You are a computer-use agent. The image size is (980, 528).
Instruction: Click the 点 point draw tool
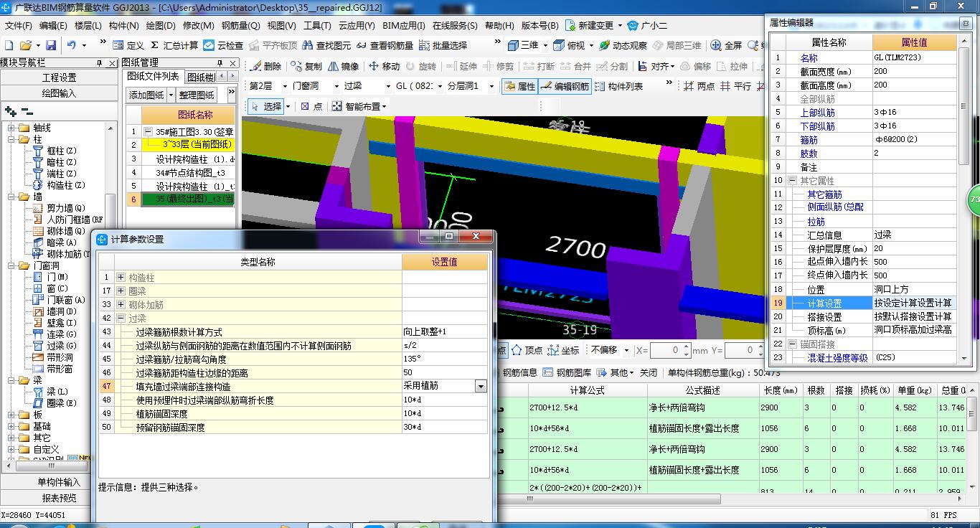[311, 106]
